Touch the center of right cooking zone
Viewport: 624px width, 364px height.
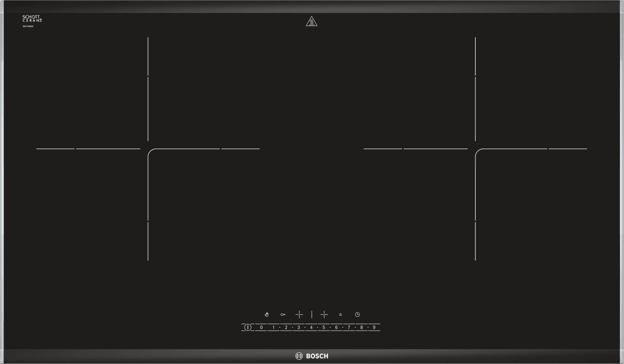click(x=475, y=149)
